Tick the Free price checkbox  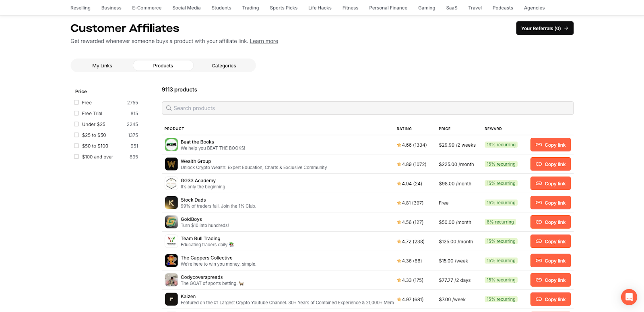76,102
